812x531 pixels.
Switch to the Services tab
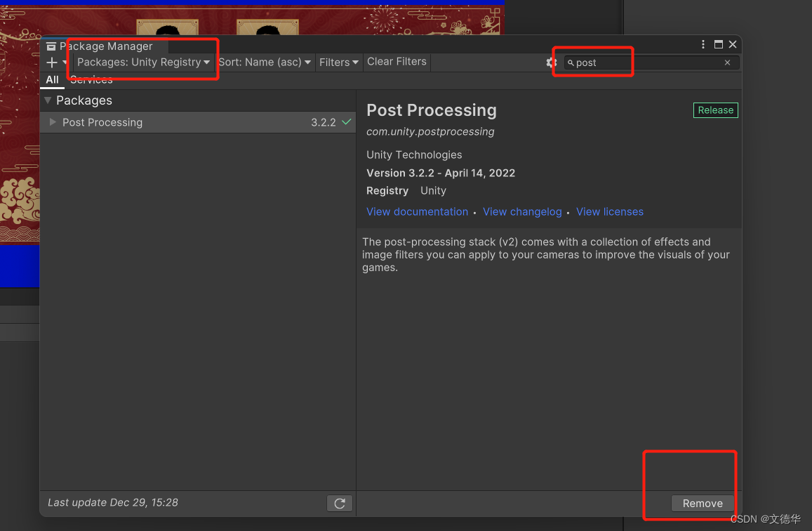pyautogui.click(x=91, y=79)
